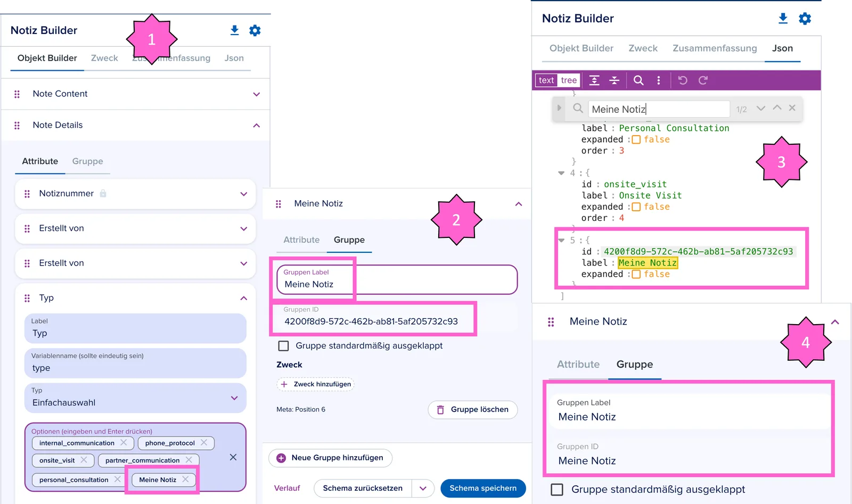The image size is (852, 504).
Task: Open Verlauf link
Action: pyautogui.click(x=287, y=488)
